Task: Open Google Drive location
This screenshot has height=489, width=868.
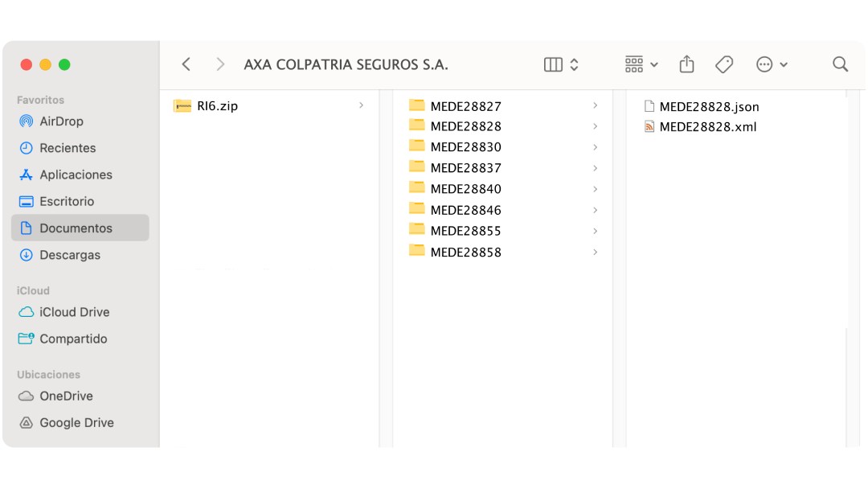Action: tap(76, 422)
